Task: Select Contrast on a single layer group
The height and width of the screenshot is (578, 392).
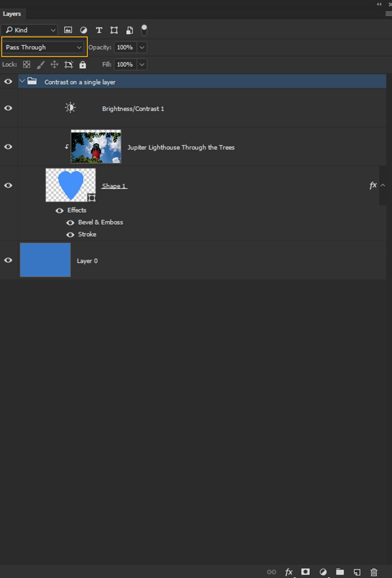Action: pyautogui.click(x=202, y=81)
